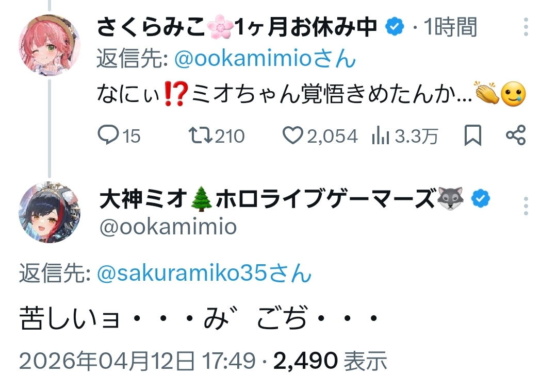Image resolution: width=557 pixels, height=392 pixels.
Task: Click the 2,490 表示 view count
Action: pyautogui.click(x=330, y=361)
